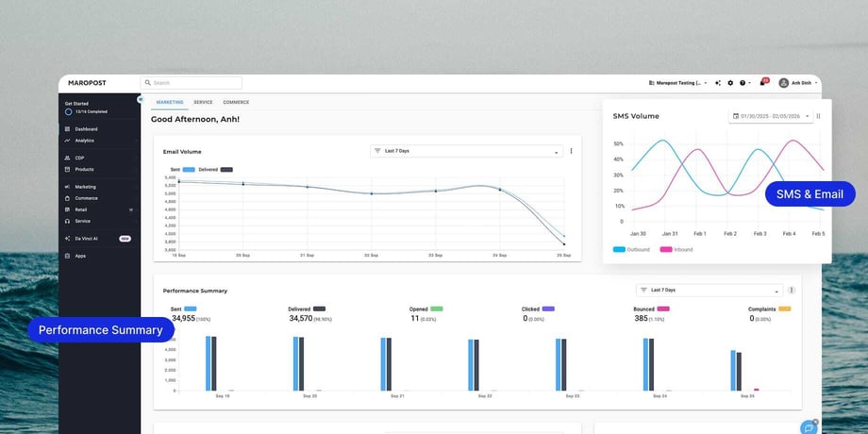This screenshot has height=434, width=868.
Task: Open settings via the gear icon
Action: coord(730,83)
